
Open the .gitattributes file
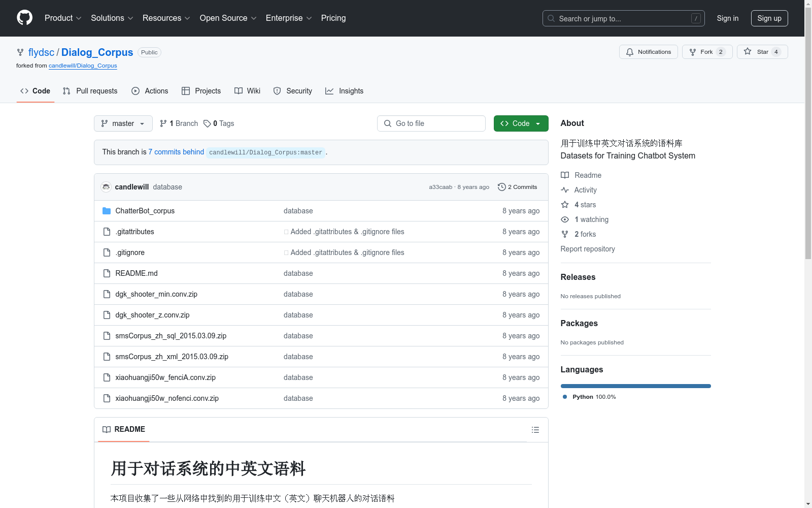(135, 232)
